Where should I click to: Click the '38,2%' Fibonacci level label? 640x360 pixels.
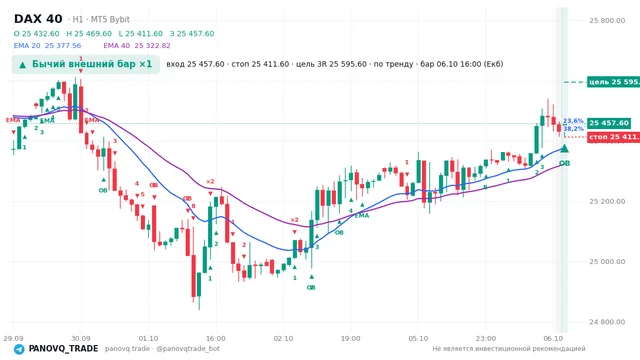(573, 129)
